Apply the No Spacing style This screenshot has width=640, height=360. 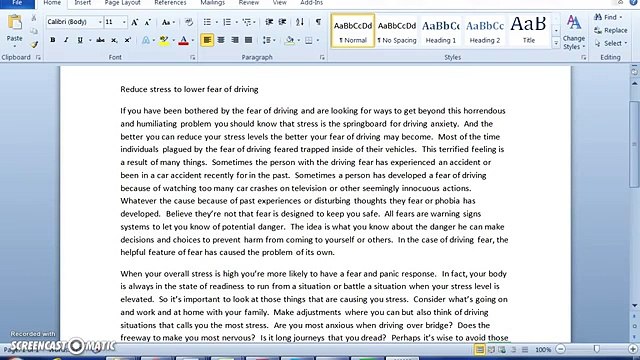click(x=397, y=31)
